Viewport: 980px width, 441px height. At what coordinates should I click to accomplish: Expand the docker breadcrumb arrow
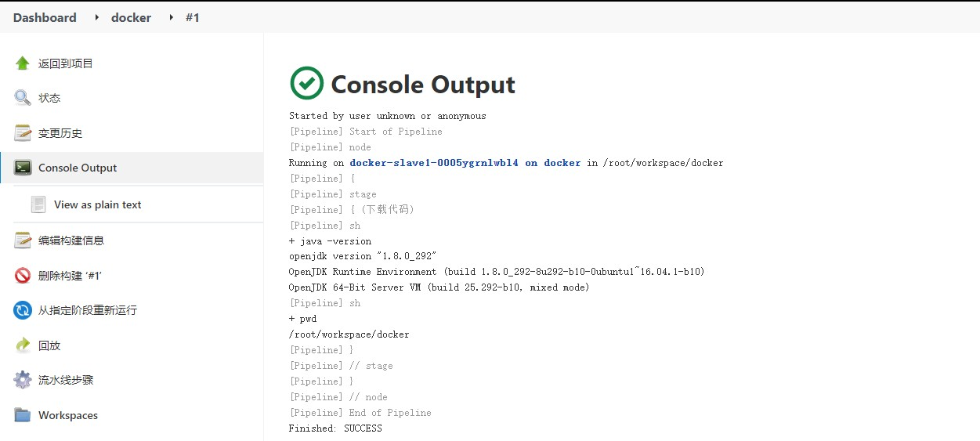coord(171,17)
